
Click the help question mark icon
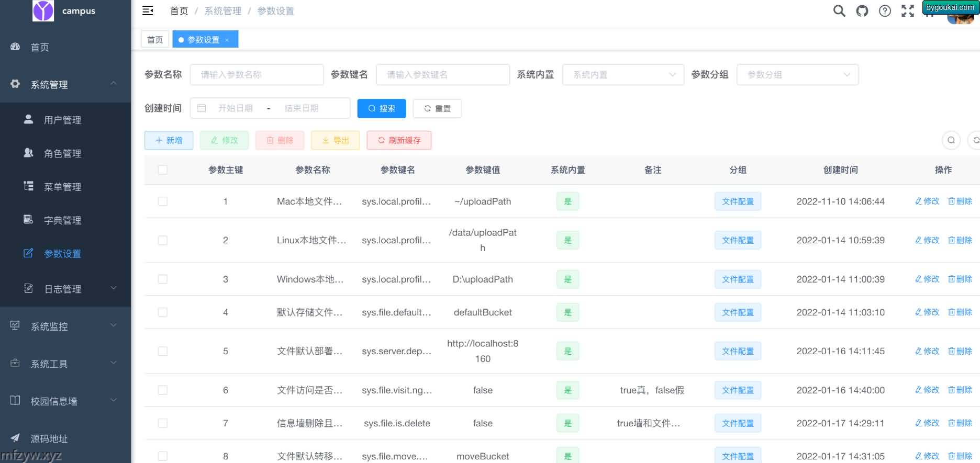[885, 11]
